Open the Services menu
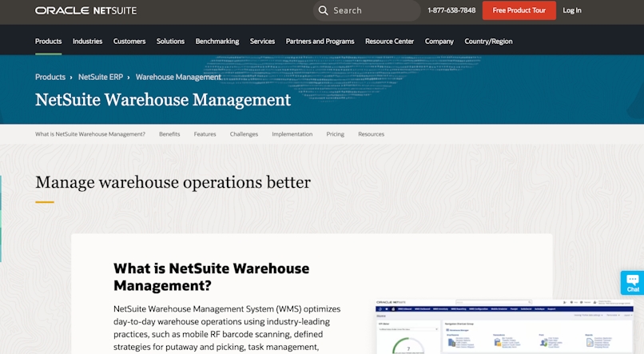644x354 pixels. tap(262, 41)
